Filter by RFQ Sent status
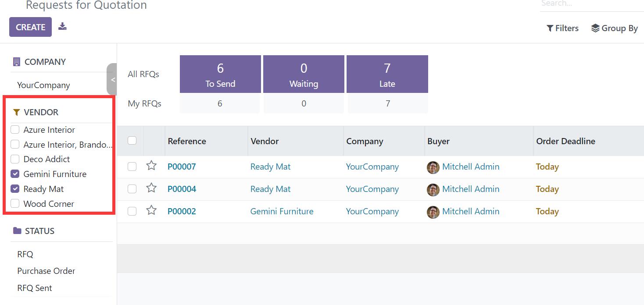Screen dimensions: 644x305 [35, 288]
